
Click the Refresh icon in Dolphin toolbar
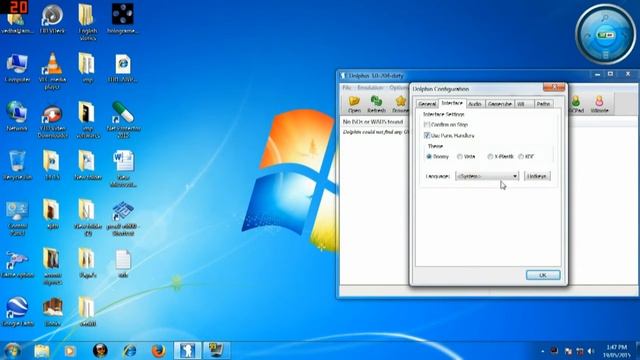click(x=376, y=104)
